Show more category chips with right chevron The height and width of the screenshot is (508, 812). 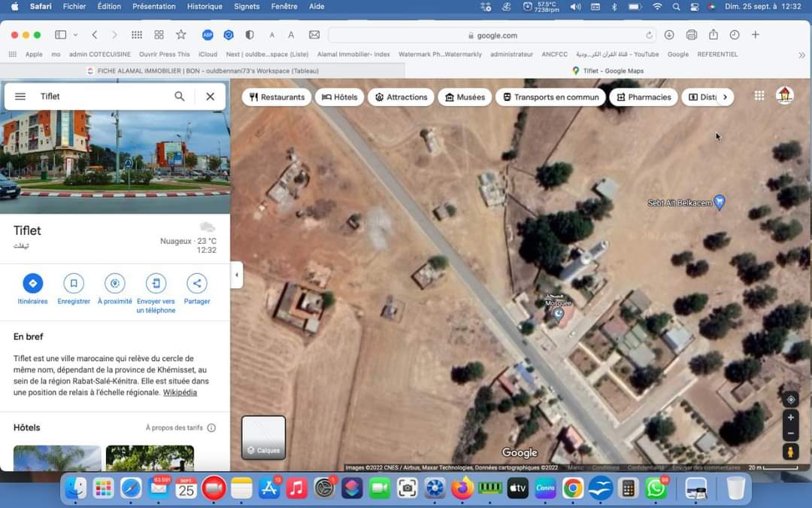725,97
